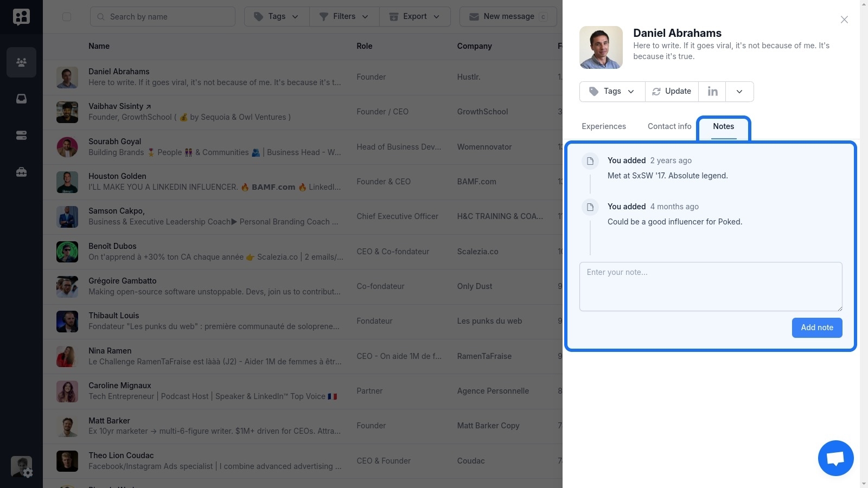Expand the more-actions chevron next to LinkedIn
This screenshot has height=488, width=868.
click(x=739, y=92)
